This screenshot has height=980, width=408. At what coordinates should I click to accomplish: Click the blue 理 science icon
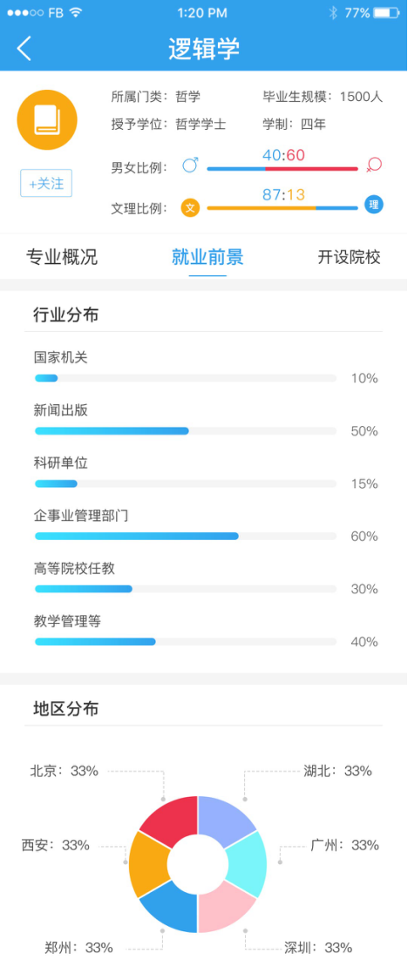(x=374, y=205)
